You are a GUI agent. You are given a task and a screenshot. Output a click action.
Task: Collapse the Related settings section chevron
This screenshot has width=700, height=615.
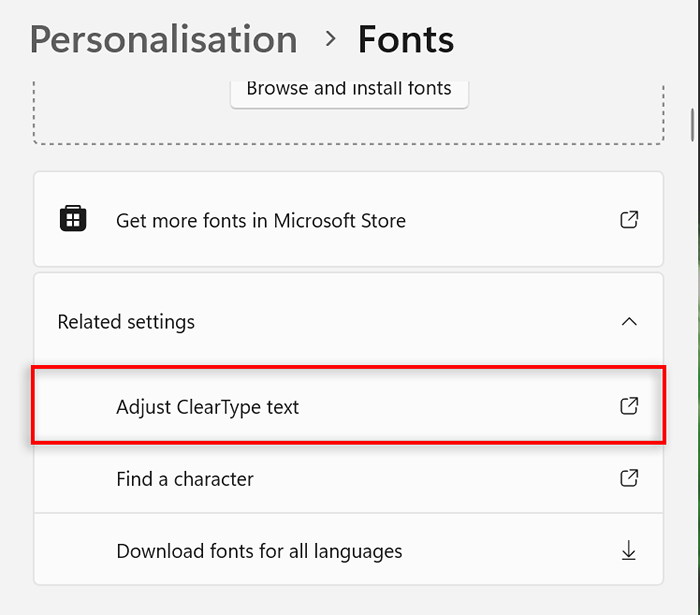(629, 321)
